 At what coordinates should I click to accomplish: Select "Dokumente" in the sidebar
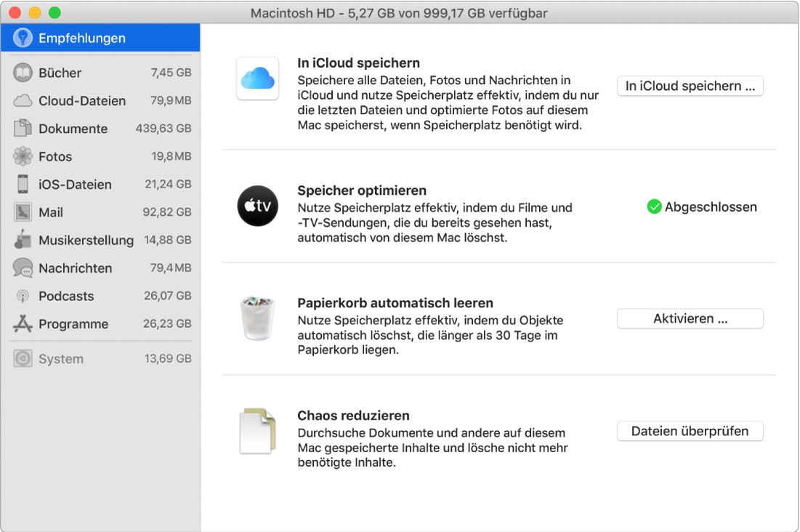click(73, 129)
